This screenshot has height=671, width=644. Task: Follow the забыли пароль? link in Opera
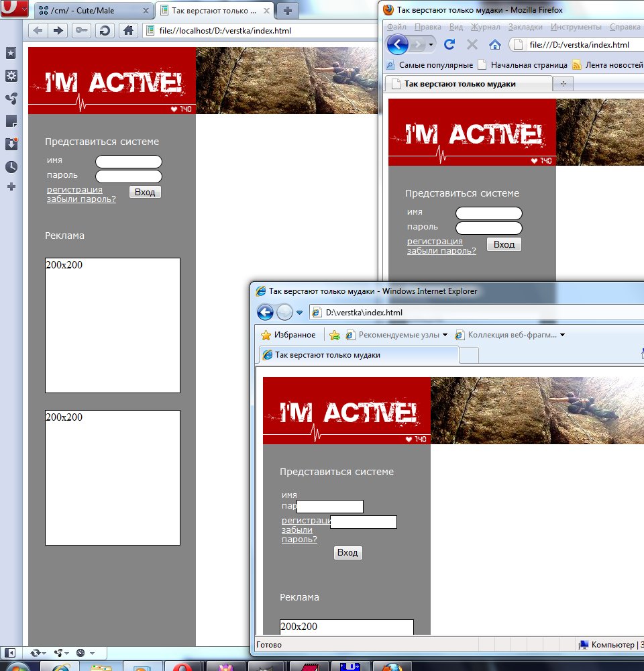pyautogui.click(x=81, y=199)
